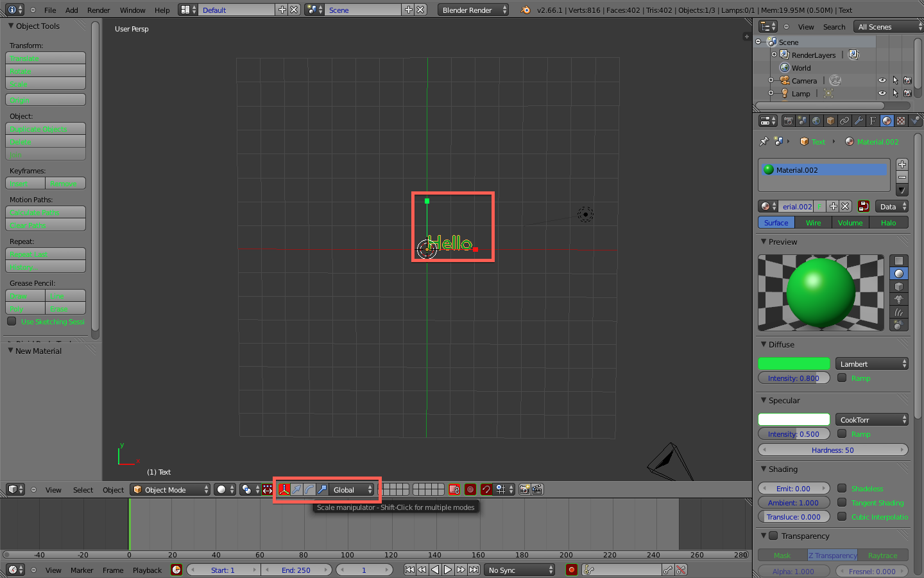Click the Translate button in Object Tools
The width and height of the screenshot is (924, 578).
(x=46, y=58)
